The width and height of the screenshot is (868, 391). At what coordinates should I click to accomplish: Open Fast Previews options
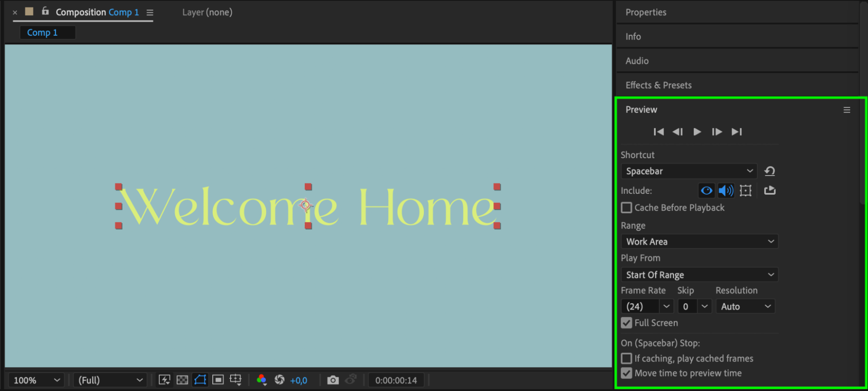click(x=164, y=380)
